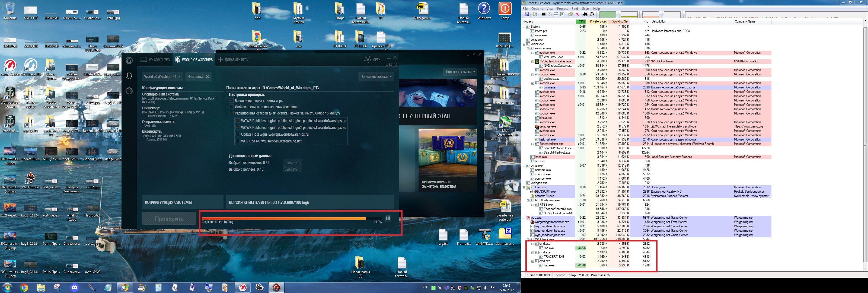Click Properties icon in Process Explorer toolbar
The image size is (868, 293).
[570, 14]
